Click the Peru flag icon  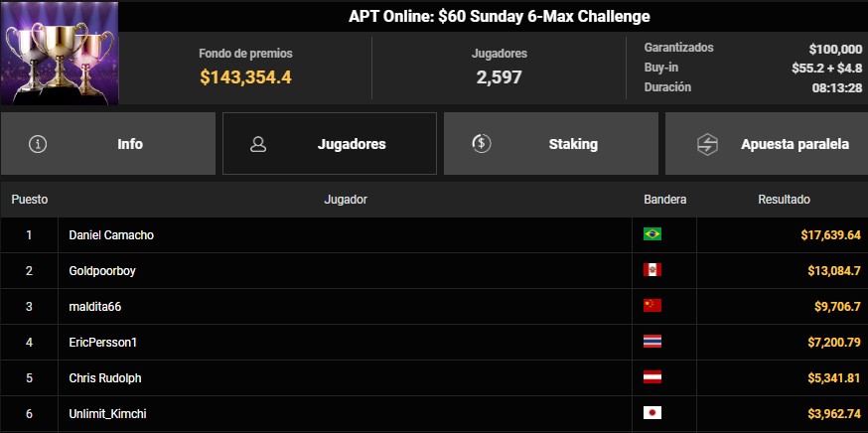click(x=652, y=270)
